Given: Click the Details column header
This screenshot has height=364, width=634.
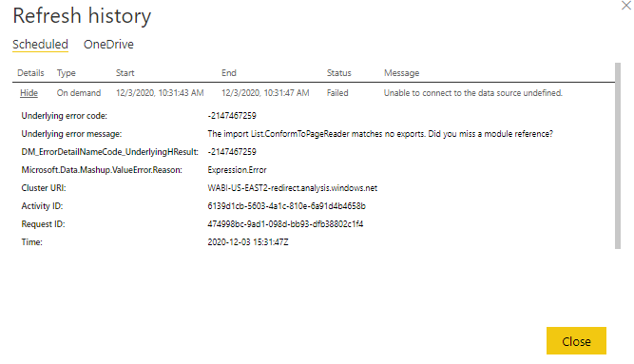Looking at the screenshot, I should tap(30, 73).
